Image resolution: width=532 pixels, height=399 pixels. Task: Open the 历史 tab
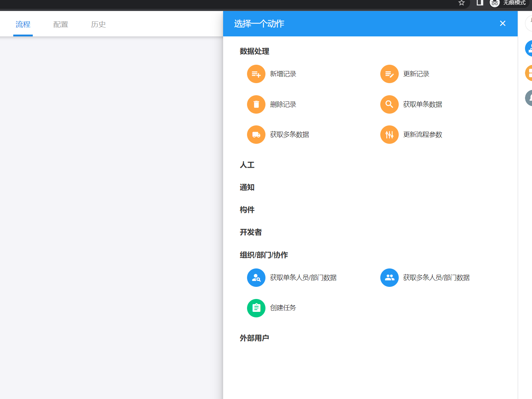(98, 24)
